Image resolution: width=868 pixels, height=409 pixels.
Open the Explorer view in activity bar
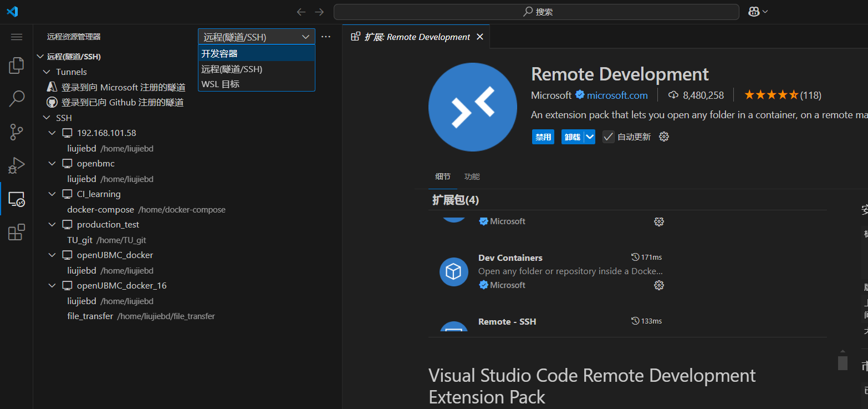pos(16,65)
